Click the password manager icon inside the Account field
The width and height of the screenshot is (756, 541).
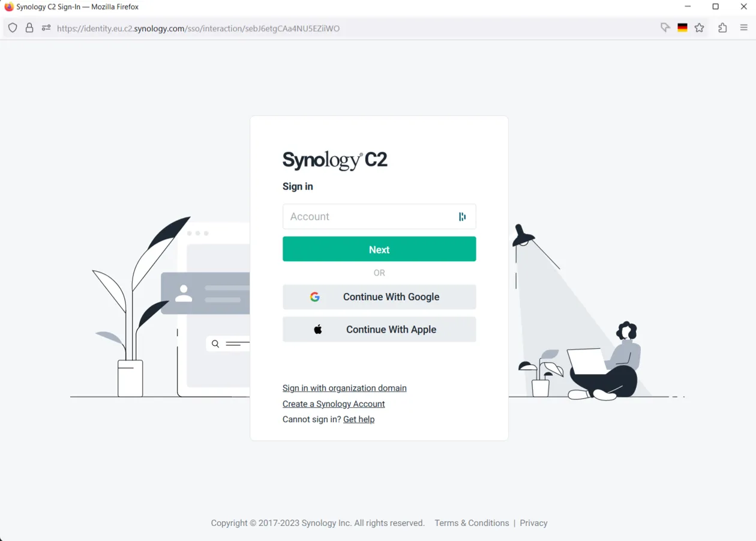tap(462, 216)
